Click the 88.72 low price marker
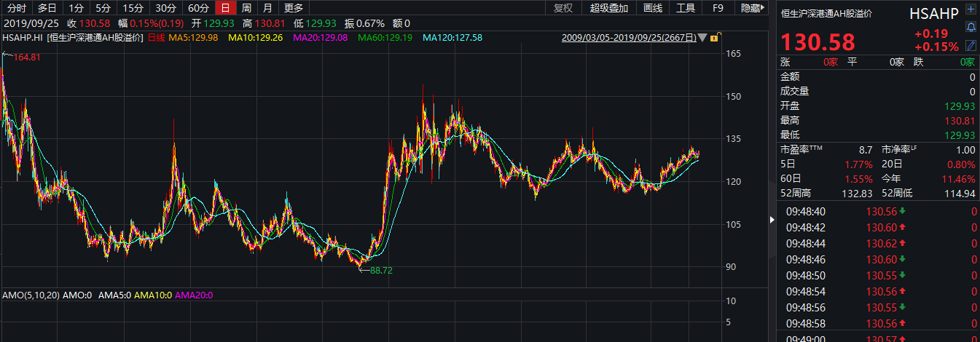980x342 pixels. click(x=381, y=270)
